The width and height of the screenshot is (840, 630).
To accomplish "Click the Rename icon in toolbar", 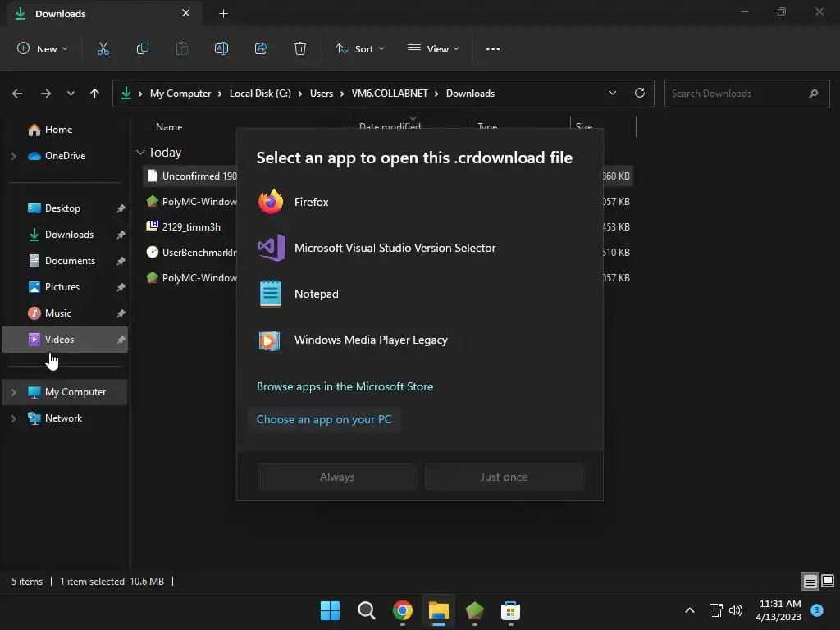I will tap(221, 48).
